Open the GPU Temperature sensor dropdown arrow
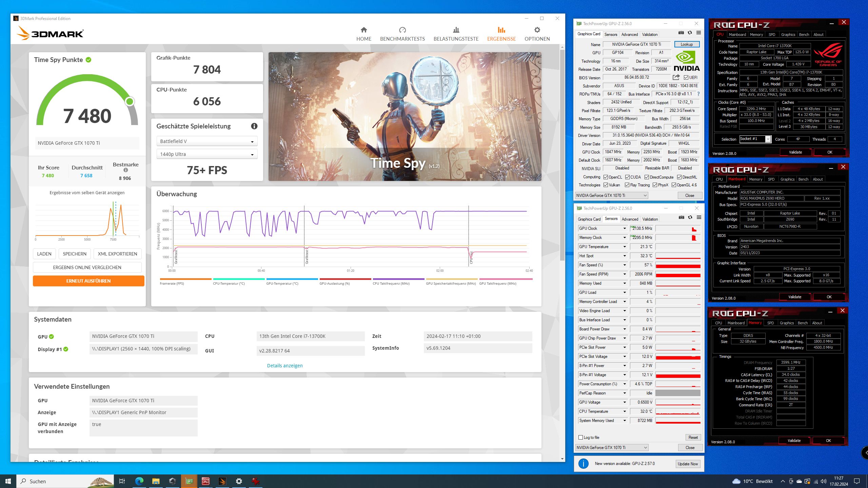Screen dimensions: 868x488 [625, 247]
